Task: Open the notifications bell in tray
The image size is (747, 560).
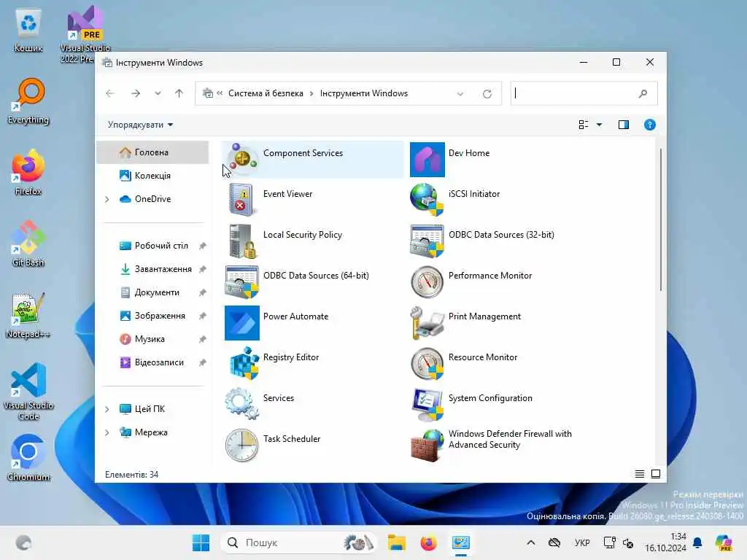Action: (x=697, y=542)
